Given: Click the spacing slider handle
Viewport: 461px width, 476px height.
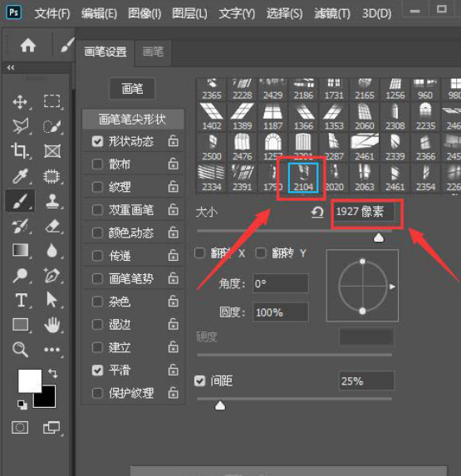Looking at the screenshot, I should click(x=220, y=405).
